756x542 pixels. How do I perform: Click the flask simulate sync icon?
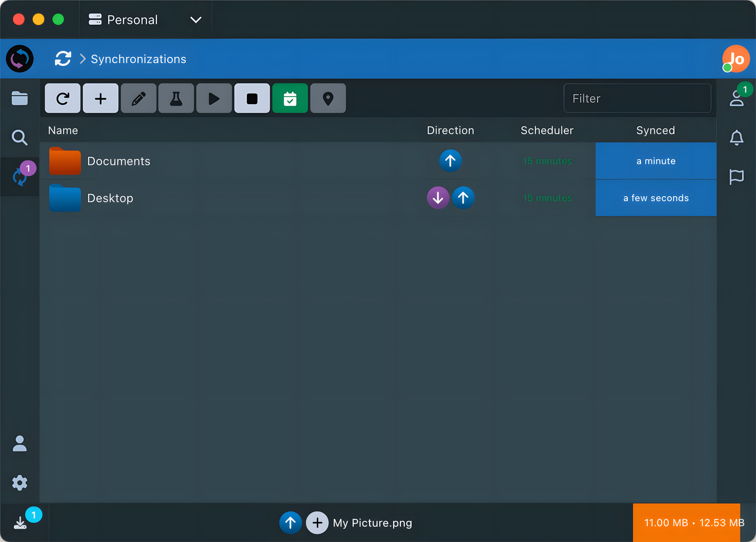pyautogui.click(x=176, y=98)
